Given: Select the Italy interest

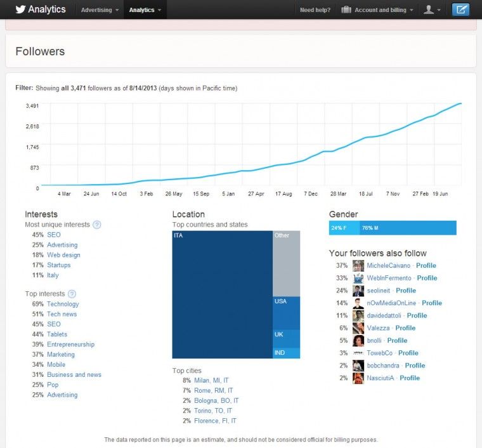Looking at the screenshot, I should (53, 275).
